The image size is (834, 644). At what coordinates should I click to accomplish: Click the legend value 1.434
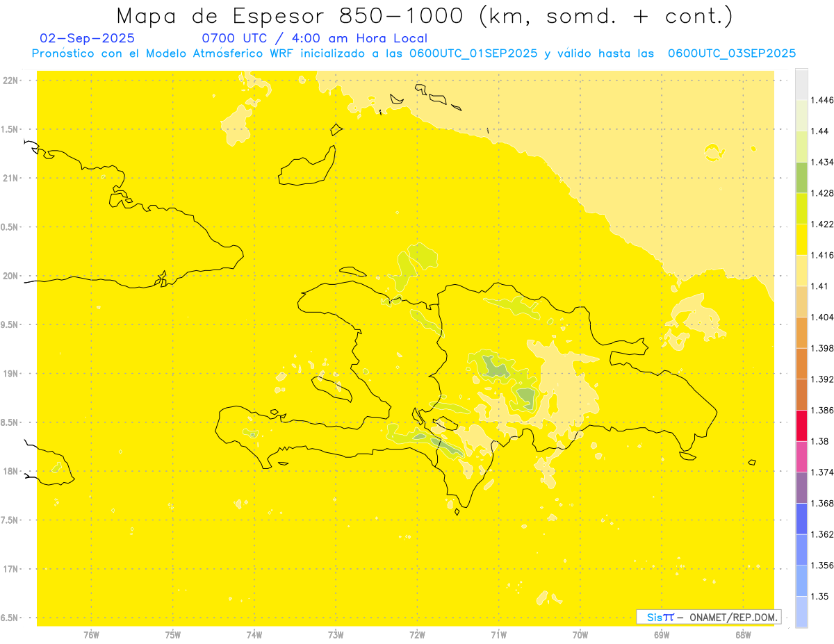point(823,162)
